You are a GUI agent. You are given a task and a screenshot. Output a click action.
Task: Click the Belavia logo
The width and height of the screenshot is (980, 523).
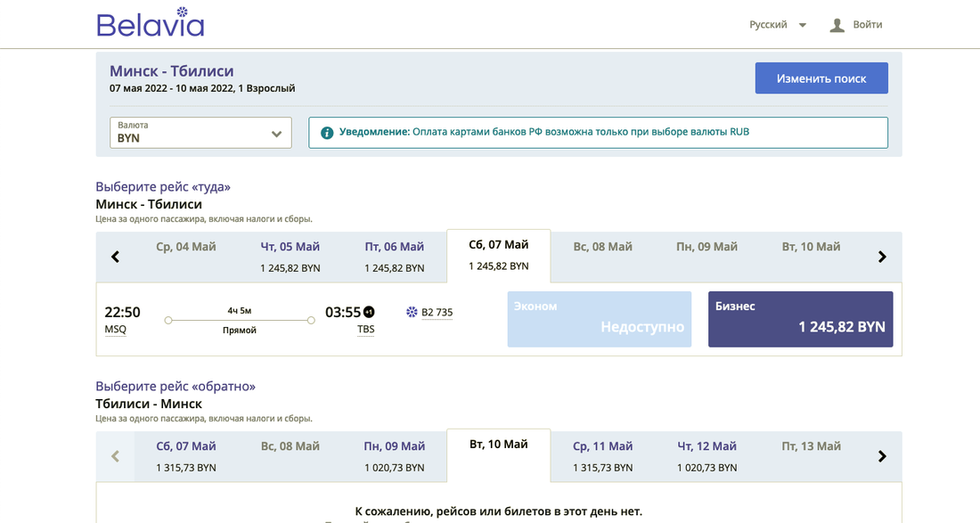pos(150,24)
